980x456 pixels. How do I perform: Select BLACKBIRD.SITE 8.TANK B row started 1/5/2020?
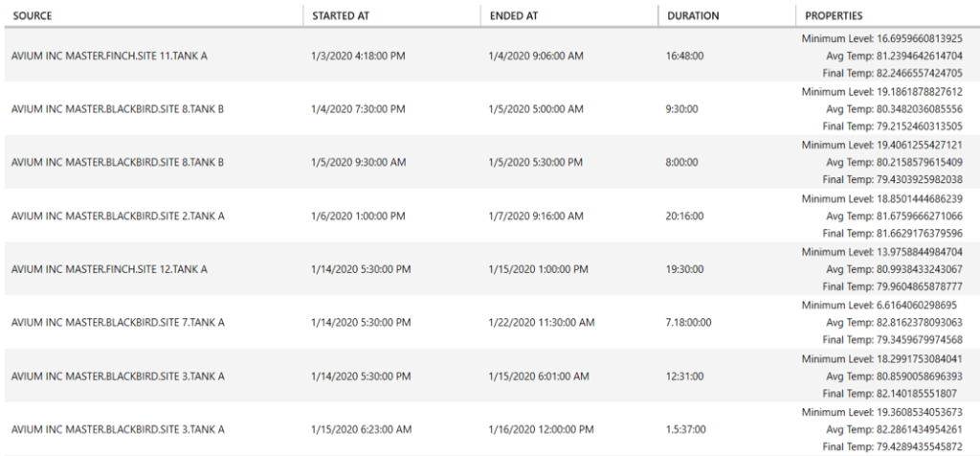(x=490, y=162)
